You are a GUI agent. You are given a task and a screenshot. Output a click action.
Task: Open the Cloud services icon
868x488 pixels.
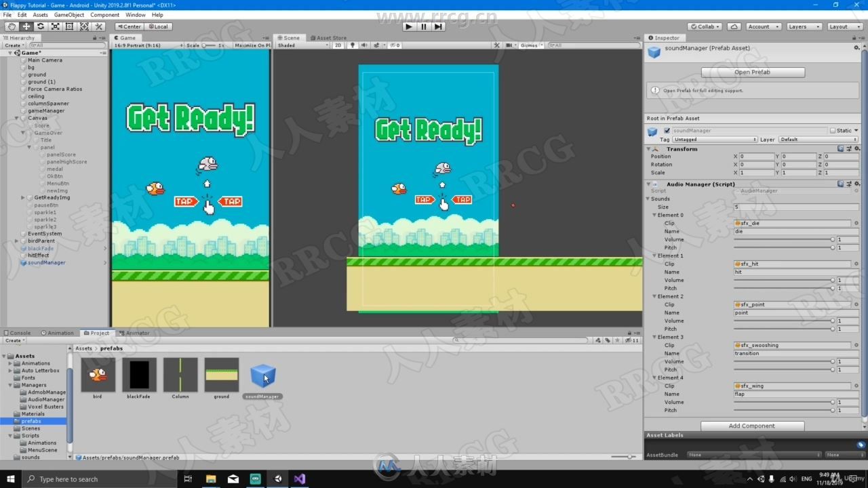734,26
